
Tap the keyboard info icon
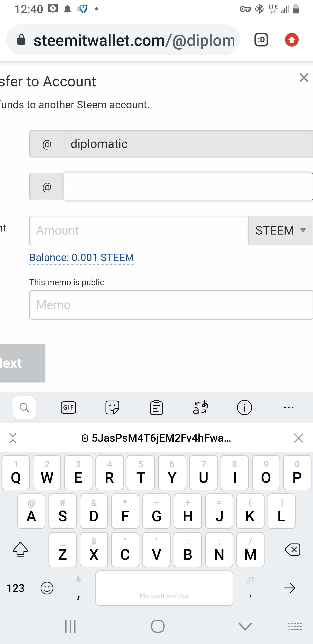(x=244, y=408)
